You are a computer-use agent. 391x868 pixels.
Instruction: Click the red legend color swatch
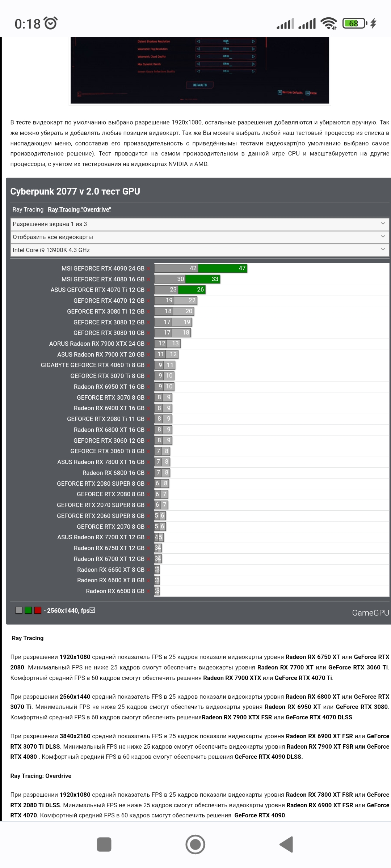point(38,610)
